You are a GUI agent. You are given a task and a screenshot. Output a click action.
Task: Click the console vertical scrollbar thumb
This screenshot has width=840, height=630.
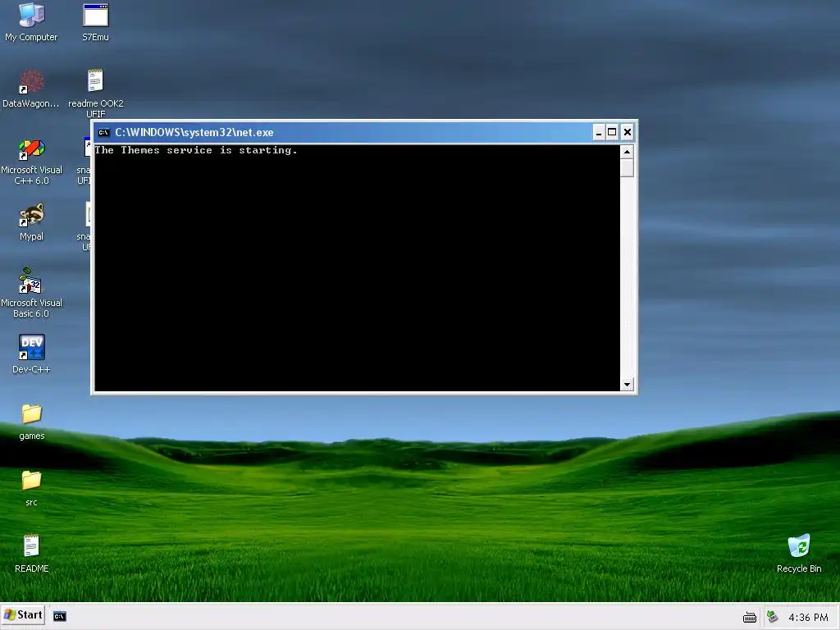627,167
